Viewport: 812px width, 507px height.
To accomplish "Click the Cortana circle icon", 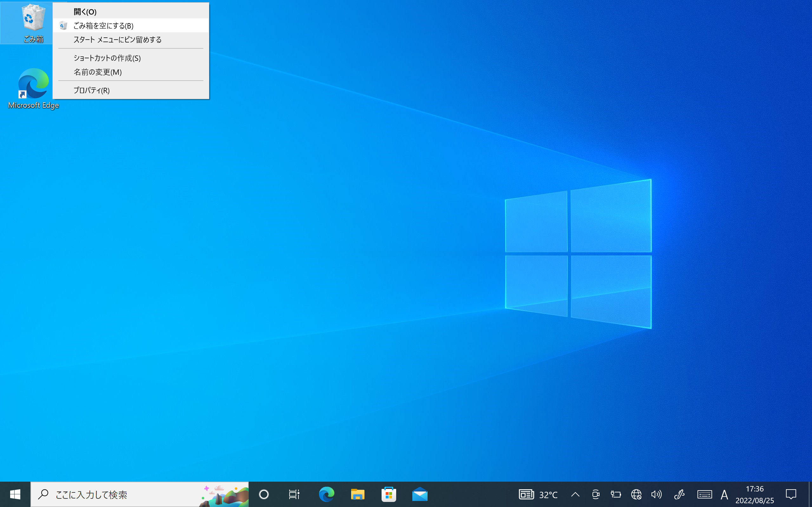I will [x=264, y=494].
